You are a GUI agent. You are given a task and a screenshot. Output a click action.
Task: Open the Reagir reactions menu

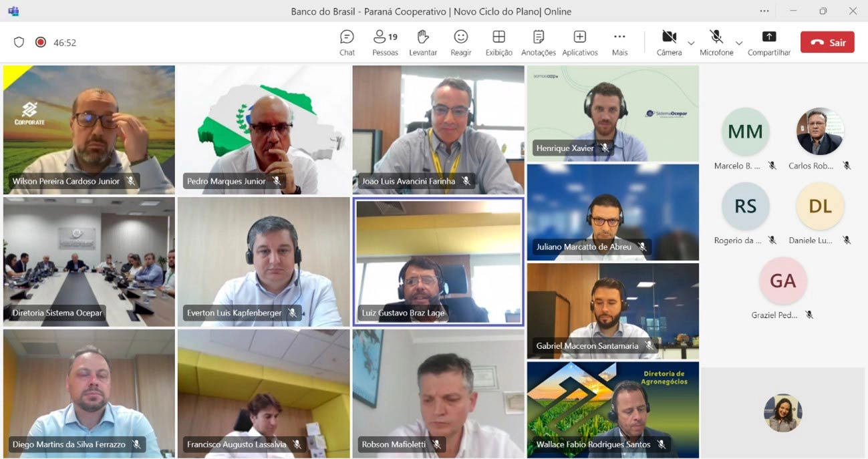pos(461,43)
